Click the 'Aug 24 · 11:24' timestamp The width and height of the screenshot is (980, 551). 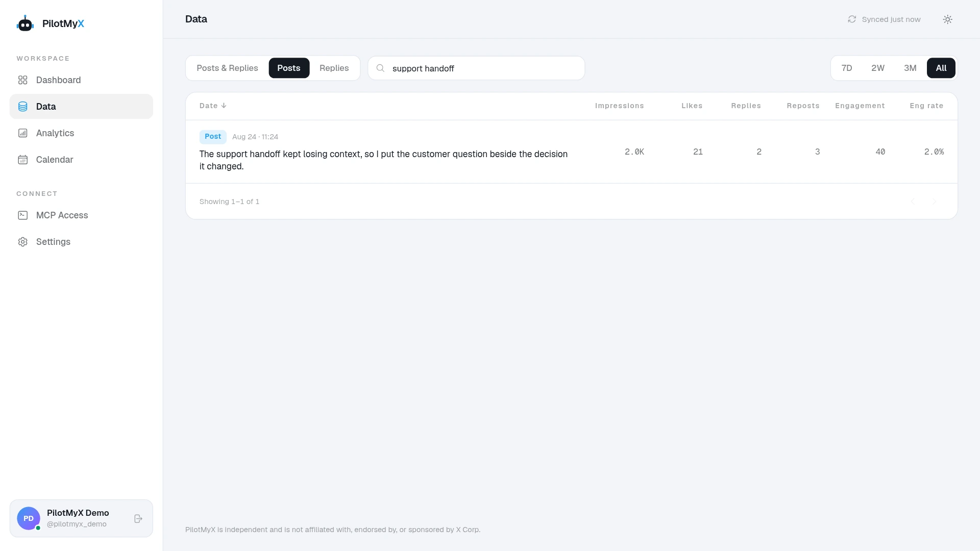tap(255, 137)
